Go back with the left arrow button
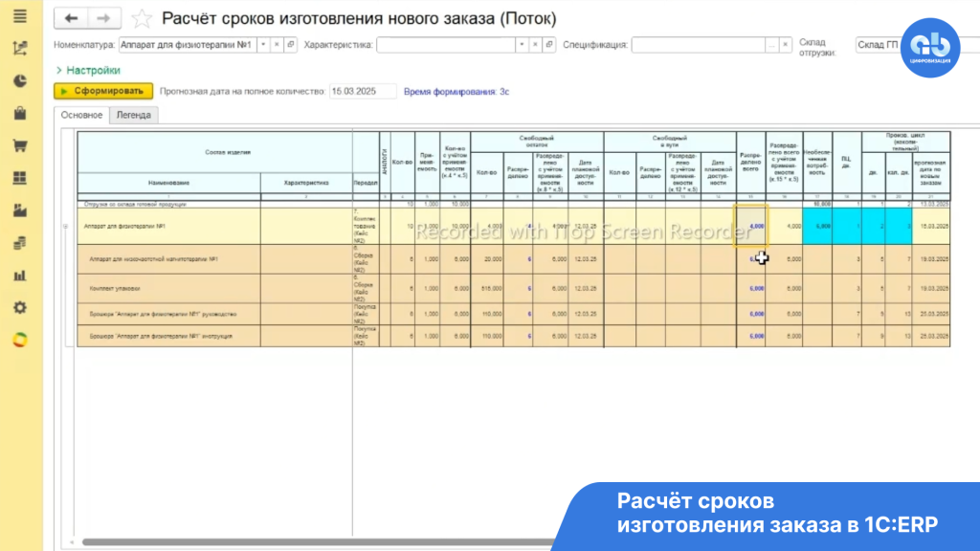 71,18
